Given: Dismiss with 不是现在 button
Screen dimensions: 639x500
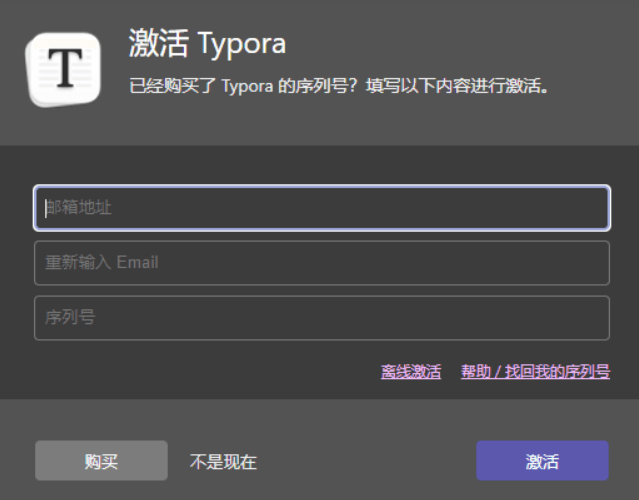Looking at the screenshot, I should [223, 462].
